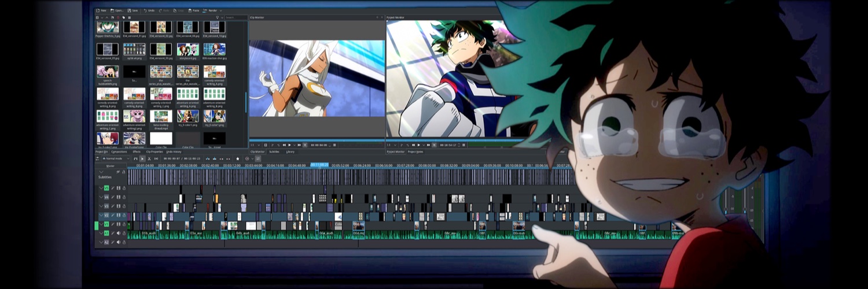868x289 pixels.
Task: Switch to the Compositions tab
Action: pyautogui.click(x=119, y=151)
